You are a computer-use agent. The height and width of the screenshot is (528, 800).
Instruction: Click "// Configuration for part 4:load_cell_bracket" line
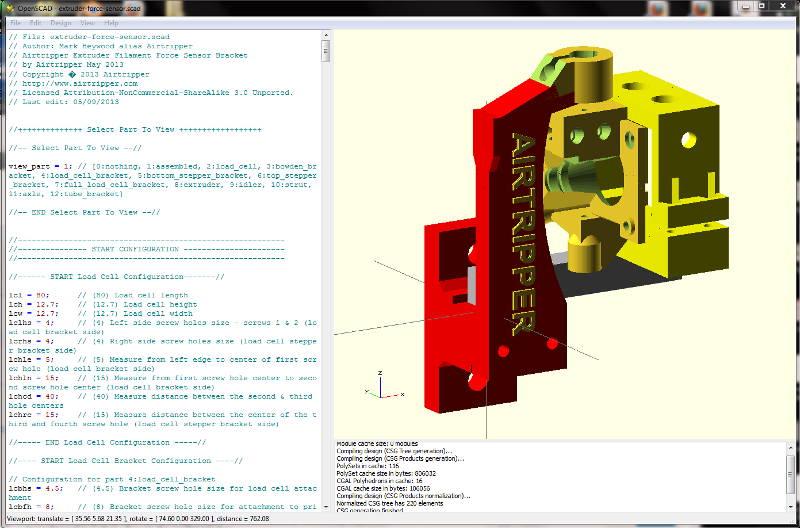pyautogui.click(x=112, y=480)
